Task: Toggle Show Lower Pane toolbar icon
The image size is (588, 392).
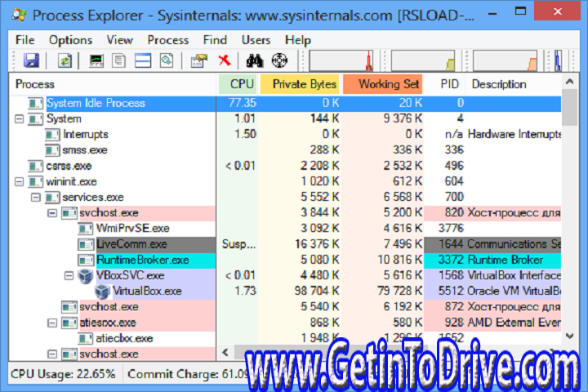Action: [x=143, y=60]
